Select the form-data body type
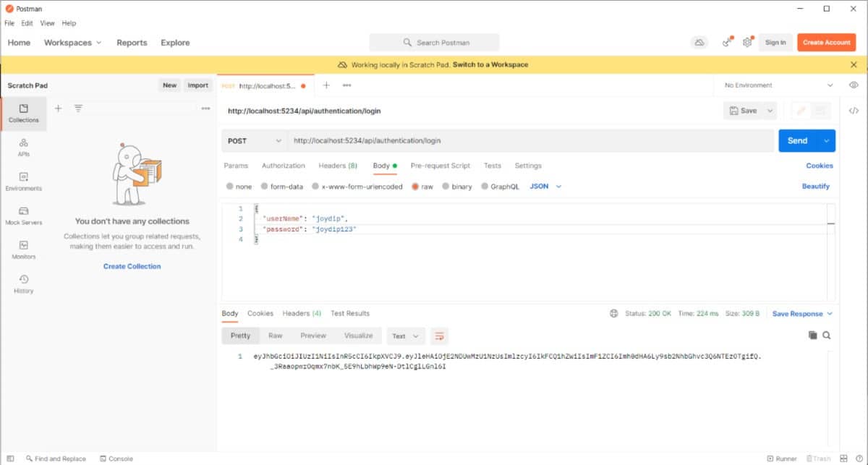The image size is (868, 465). [265, 187]
